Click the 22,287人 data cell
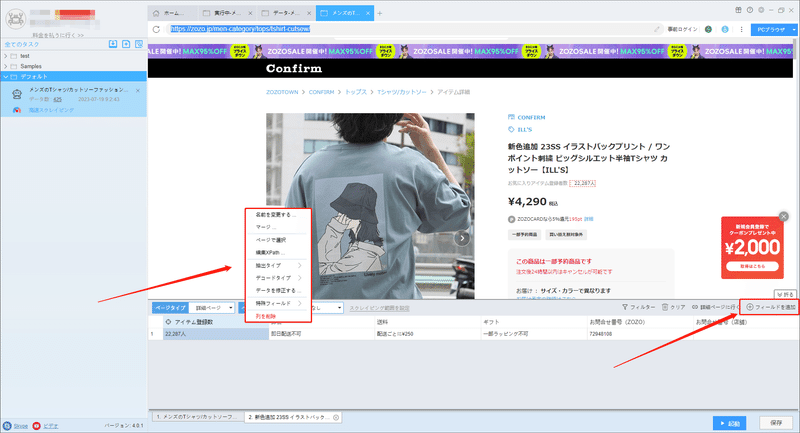The width and height of the screenshot is (800, 433). pyautogui.click(x=216, y=334)
